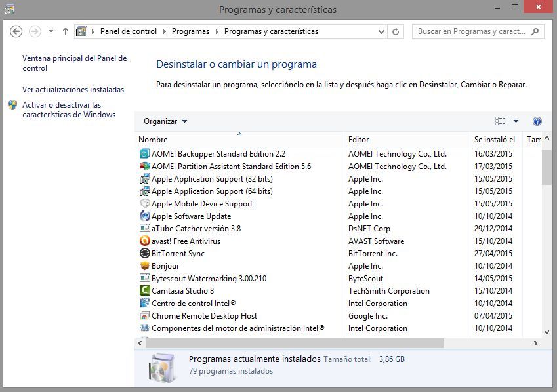
Task: Expand the address bar history dropdown
Action: 381,31
